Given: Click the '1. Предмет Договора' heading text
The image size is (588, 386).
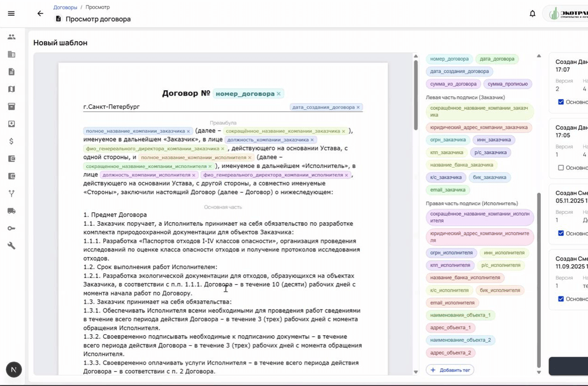Looking at the screenshot, I should tap(115, 215).
